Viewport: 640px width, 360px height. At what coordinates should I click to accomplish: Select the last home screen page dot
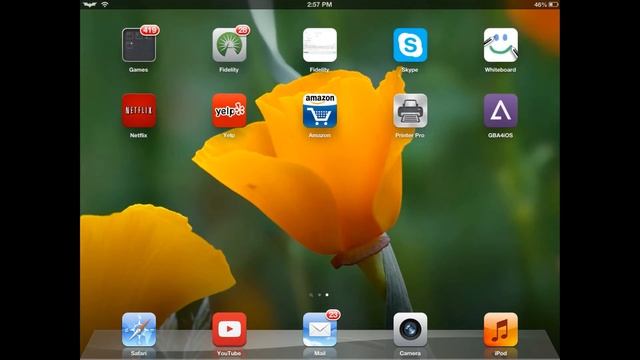327,295
